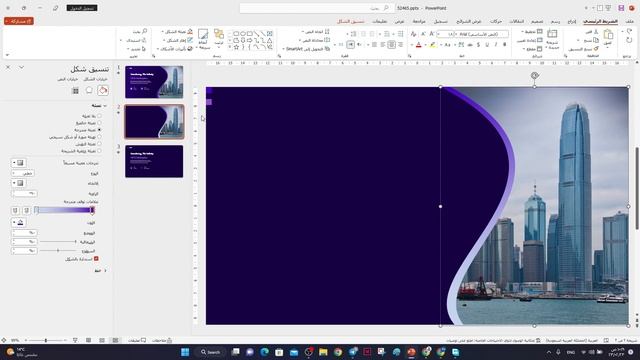Click the red Font Color icon
The image size is (640, 360).
pos(418,45)
